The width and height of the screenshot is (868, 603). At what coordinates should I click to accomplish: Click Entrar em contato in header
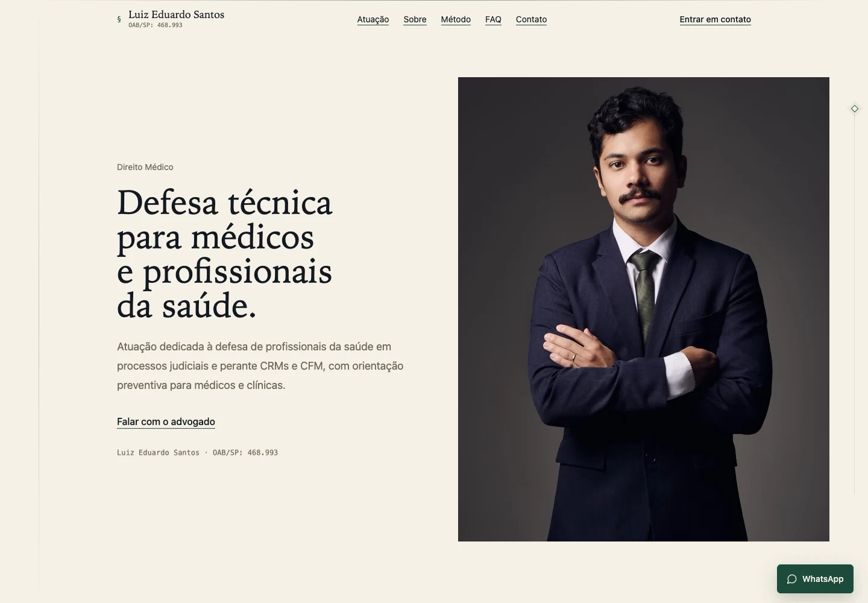(715, 19)
